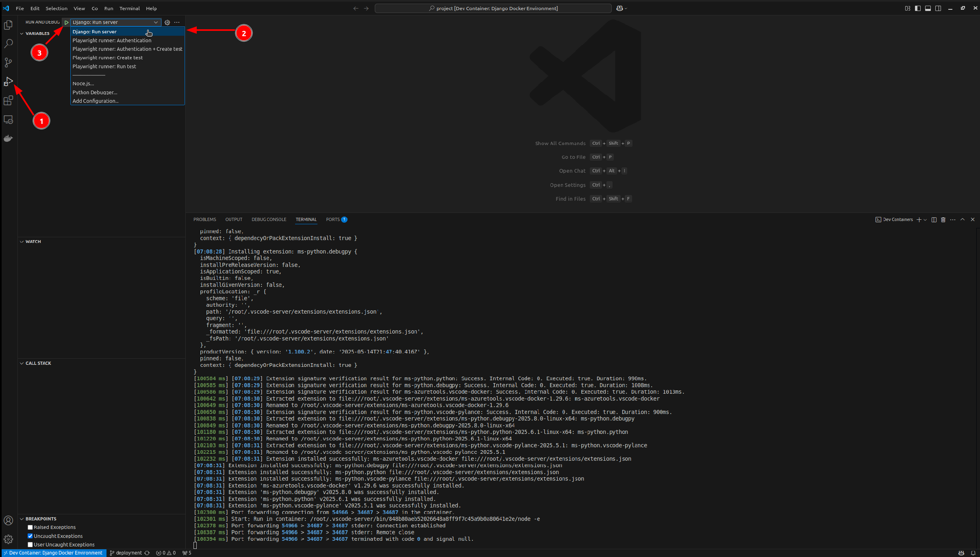Image resolution: width=980 pixels, height=557 pixels.
Task: Open the Explorer view in activity bar
Action: pos(8,25)
